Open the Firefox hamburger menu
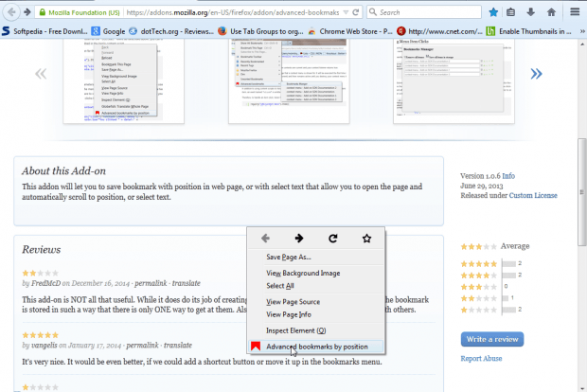Screen dimensions: 587x392 pos(575,12)
